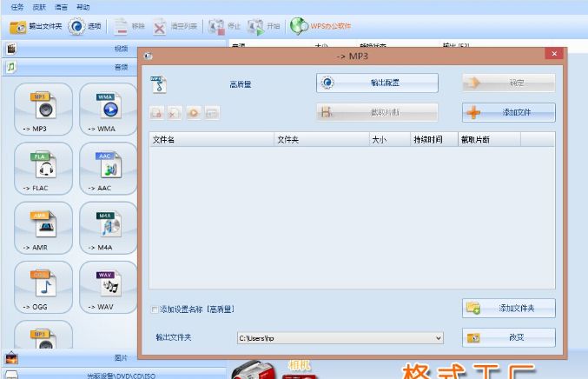Viewport: 588px width, 379px height.
Task: Open the 帮助 menu
Action: 83,7
